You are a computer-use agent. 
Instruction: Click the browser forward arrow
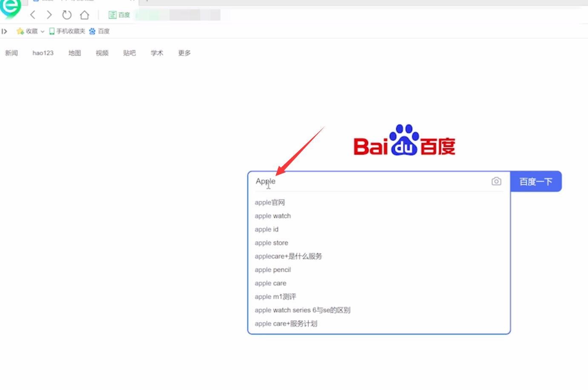(49, 15)
